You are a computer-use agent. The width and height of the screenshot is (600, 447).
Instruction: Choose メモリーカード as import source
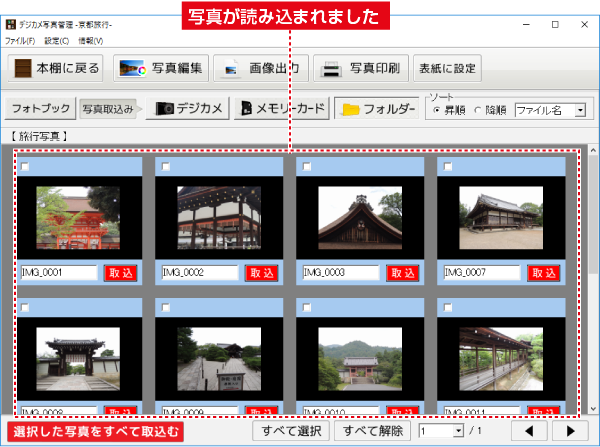click(x=281, y=108)
